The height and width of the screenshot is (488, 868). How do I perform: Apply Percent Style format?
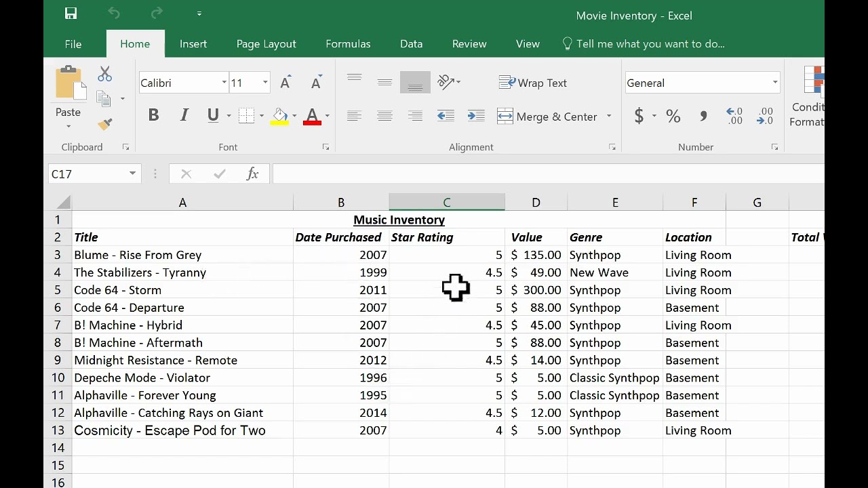click(673, 116)
